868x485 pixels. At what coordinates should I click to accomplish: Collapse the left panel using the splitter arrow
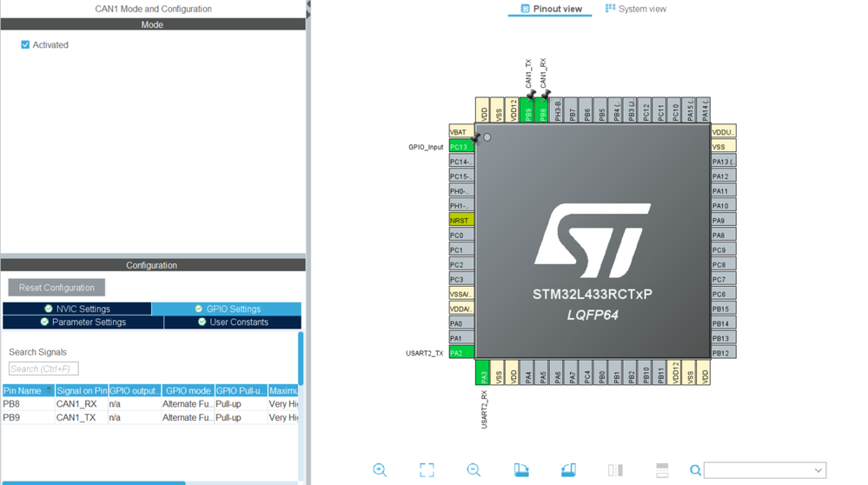308,4
